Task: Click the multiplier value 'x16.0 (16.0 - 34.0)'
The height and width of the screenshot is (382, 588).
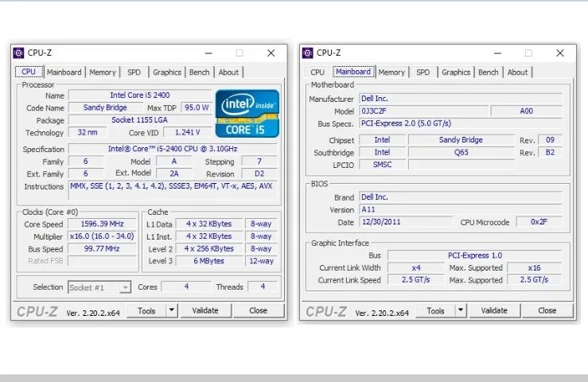Action: click(x=103, y=236)
